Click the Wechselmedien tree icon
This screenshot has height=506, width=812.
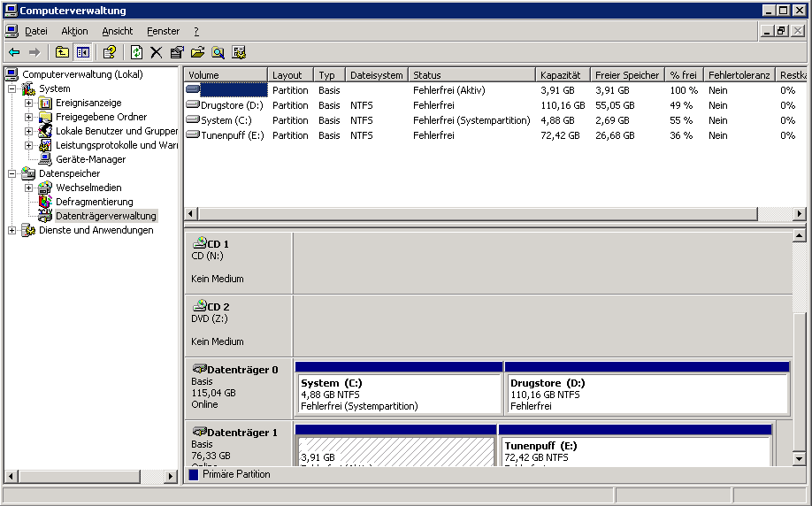click(x=46, y=188)
